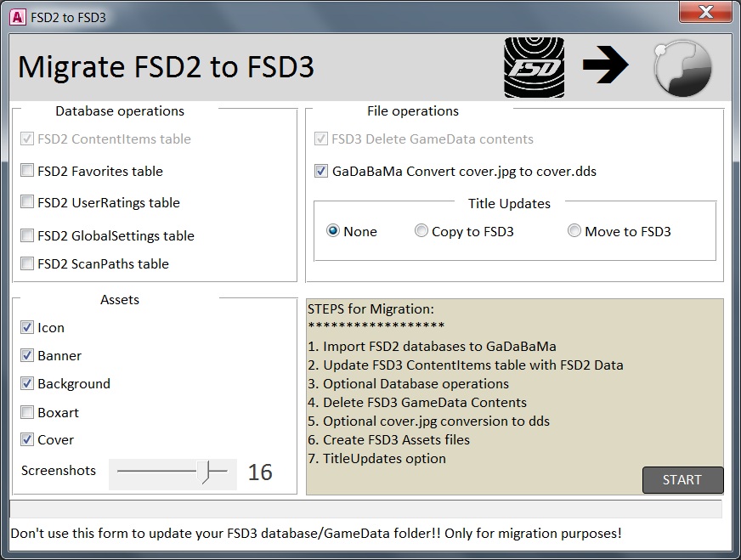Click step '6. Create FSD3 Assets files'

click(x=389, y=440)
